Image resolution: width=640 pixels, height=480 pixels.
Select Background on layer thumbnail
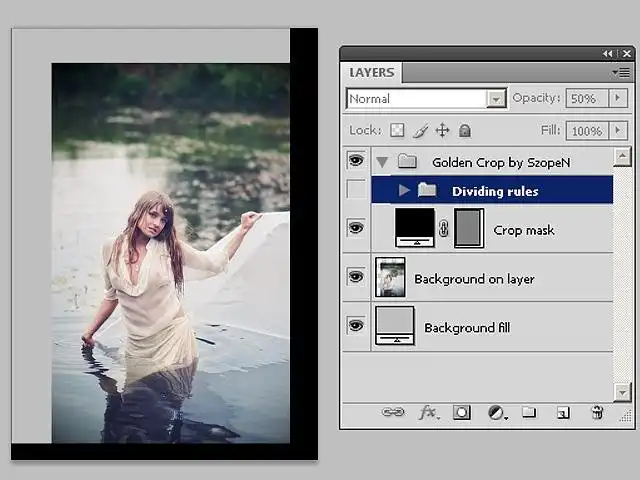pos(390,277)
